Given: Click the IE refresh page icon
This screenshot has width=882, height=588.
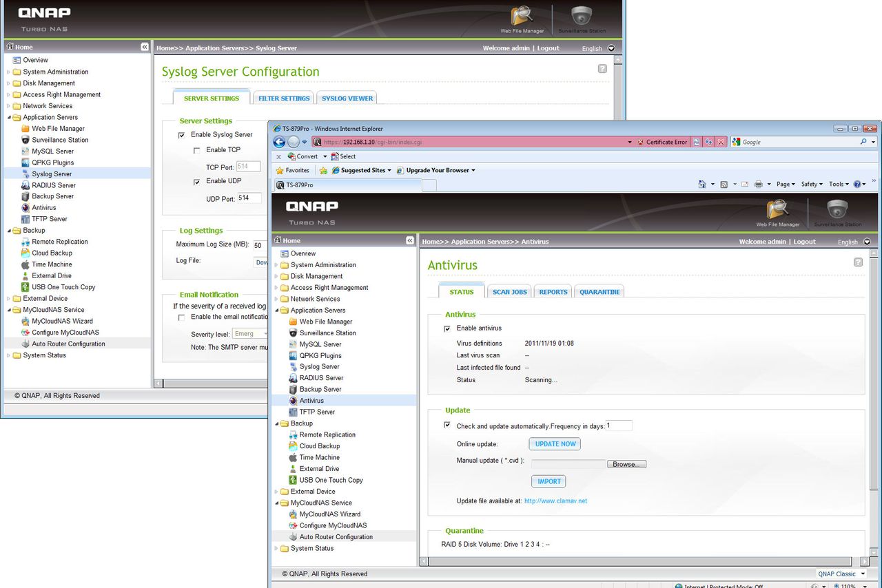Looking at the screenshot, I should coord(708,142).
